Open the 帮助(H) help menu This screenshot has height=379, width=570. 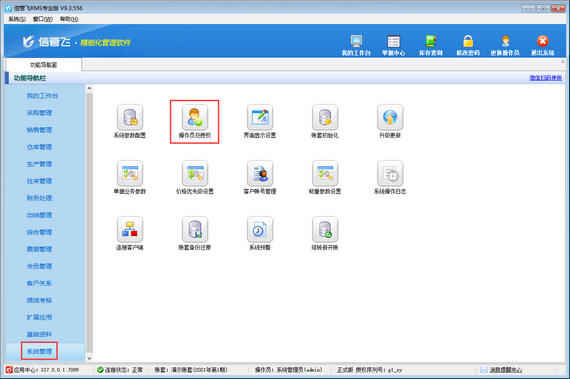click(69, 19)
